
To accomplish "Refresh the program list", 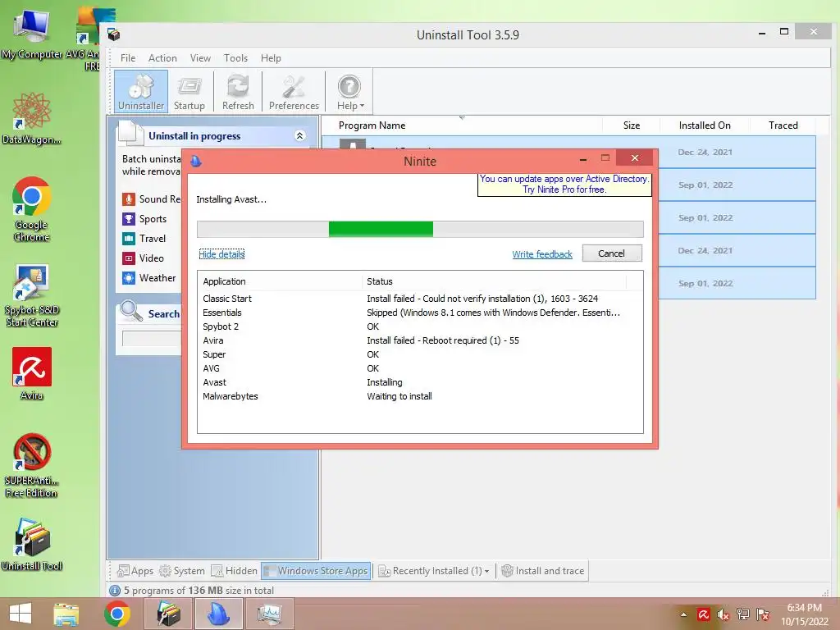I will point(238,91).
